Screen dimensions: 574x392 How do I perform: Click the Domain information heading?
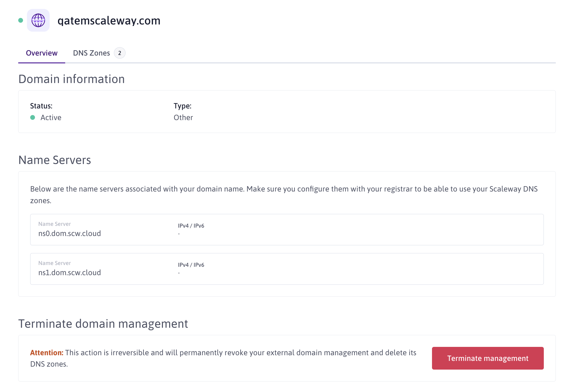71,79
